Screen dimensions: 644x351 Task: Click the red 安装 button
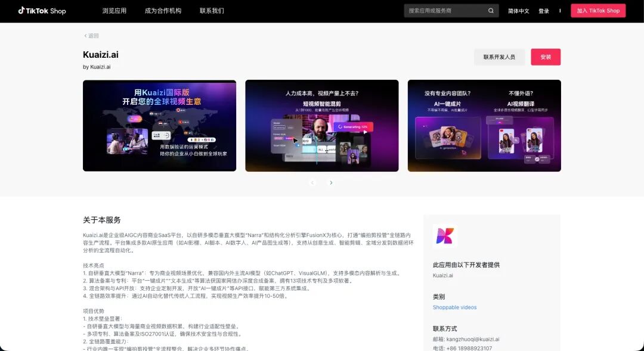coord(546,57)
